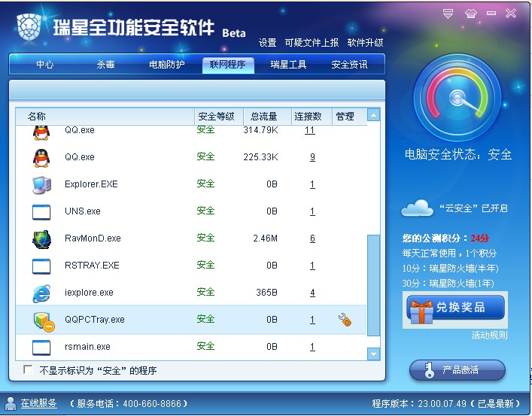This screenshot has width=532, height=416.
Task: Click the program list scrollbar thumb
Action: [373, 285]
